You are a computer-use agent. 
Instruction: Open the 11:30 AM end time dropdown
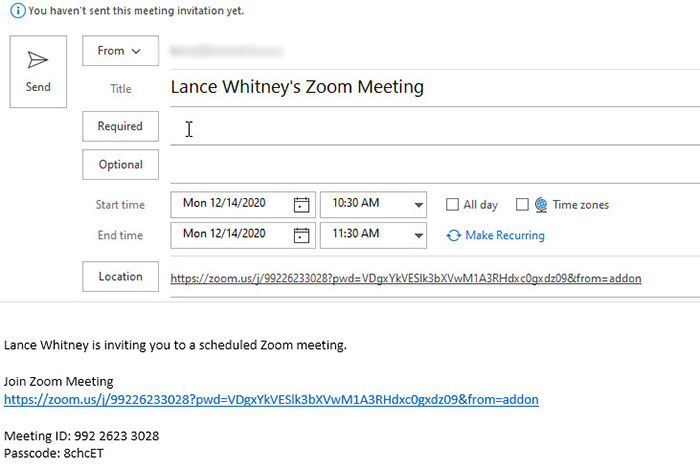tap(418, 236)
